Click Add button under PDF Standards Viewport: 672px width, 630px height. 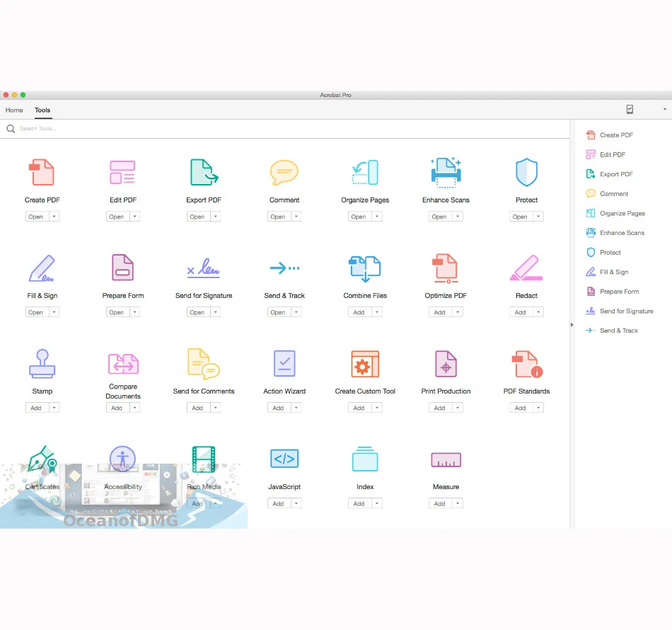coord(521,408)
